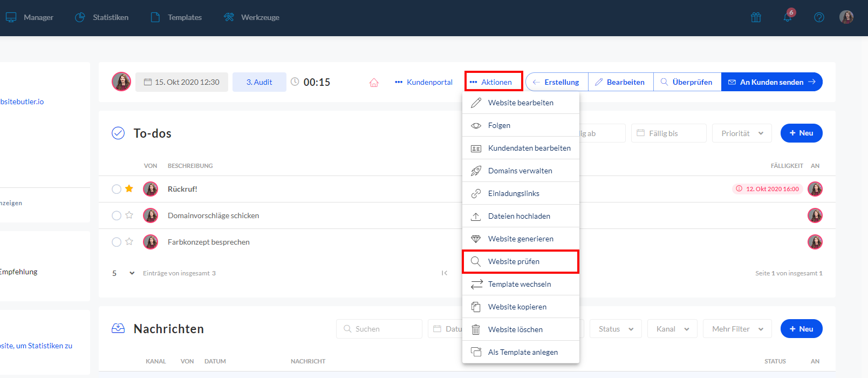Expand Mehr Filter dropdown
This screenshot has width=868, height=378.
(x=737, y=329)
